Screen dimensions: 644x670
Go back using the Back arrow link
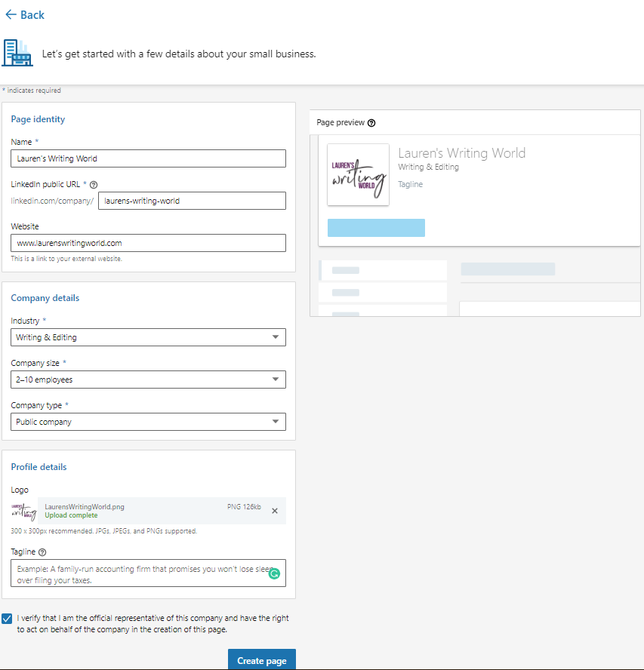(25, 15)
